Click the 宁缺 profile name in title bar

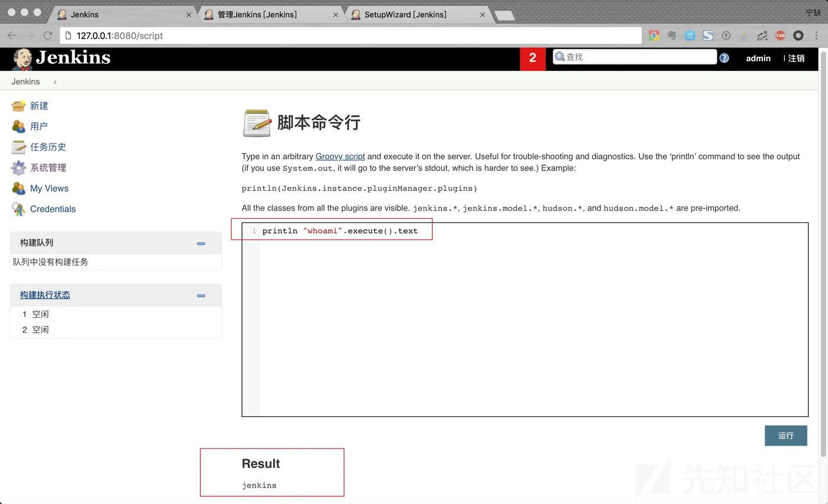coord(813,12)
